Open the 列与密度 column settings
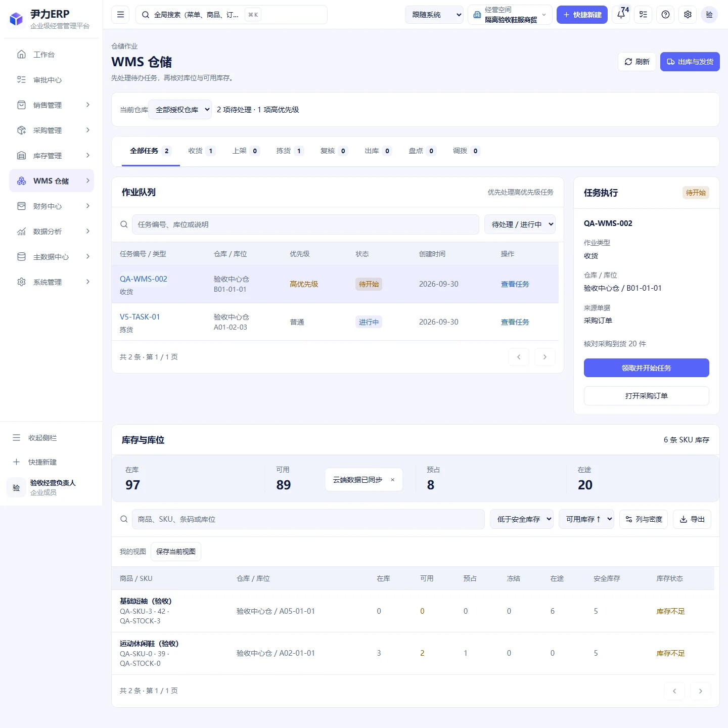 point(644,519)
